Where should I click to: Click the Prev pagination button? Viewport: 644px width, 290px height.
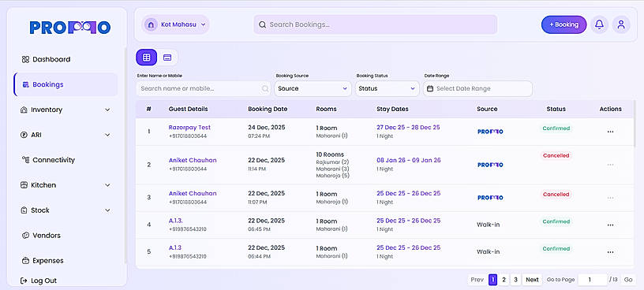tap(477, 280)
